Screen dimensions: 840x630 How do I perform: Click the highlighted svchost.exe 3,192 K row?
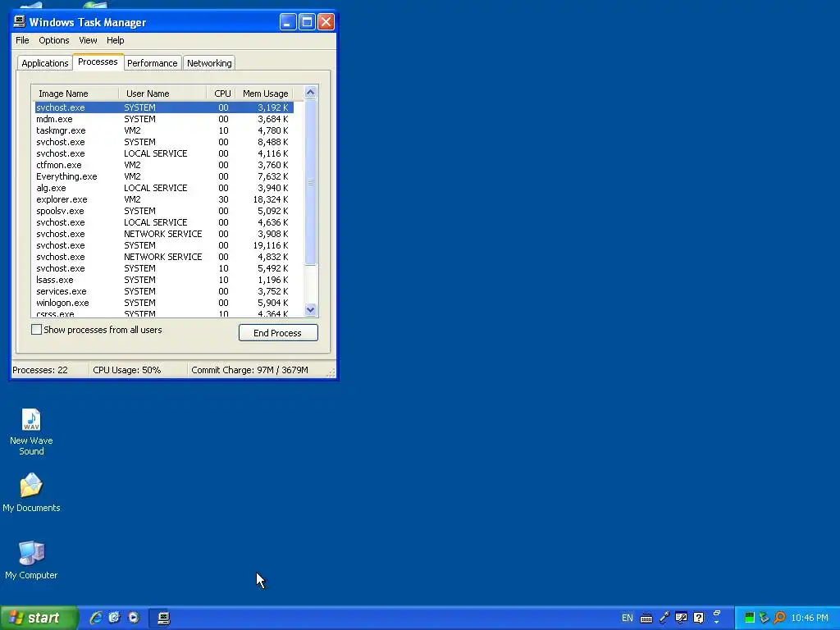point(164,107)
